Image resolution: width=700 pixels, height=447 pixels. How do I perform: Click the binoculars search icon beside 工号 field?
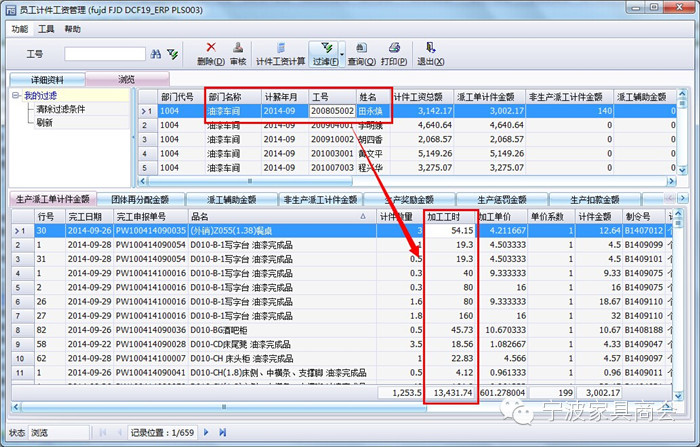156,54
